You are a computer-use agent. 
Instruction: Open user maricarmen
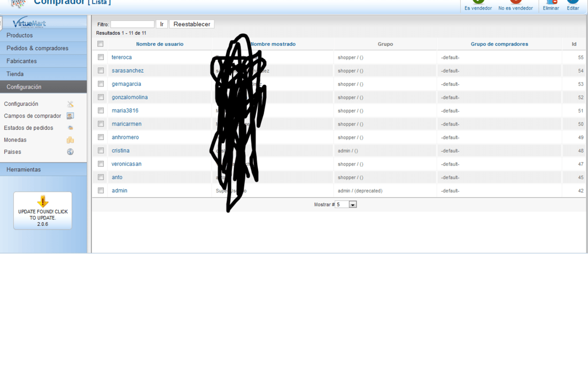tap(126, 123)
